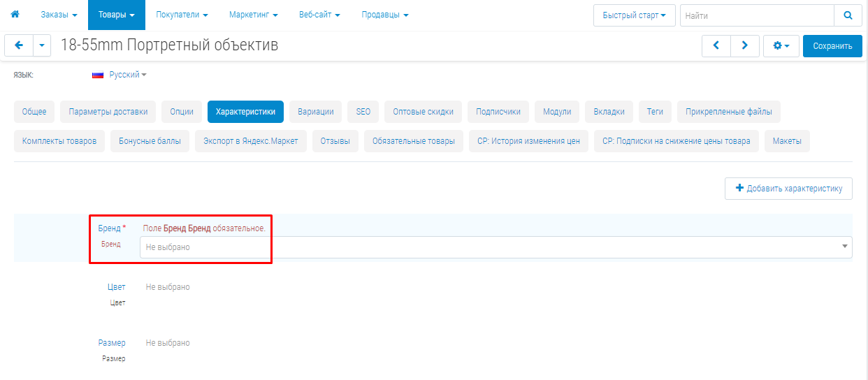The width and height of the screenshot is (868, 380).
Task: Open the gear settings menu
Action: [781, 45]
